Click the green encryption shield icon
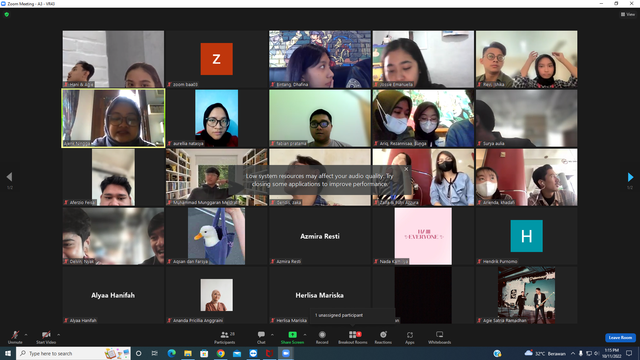This screenshot has height=360, width=640. (7, 14)
